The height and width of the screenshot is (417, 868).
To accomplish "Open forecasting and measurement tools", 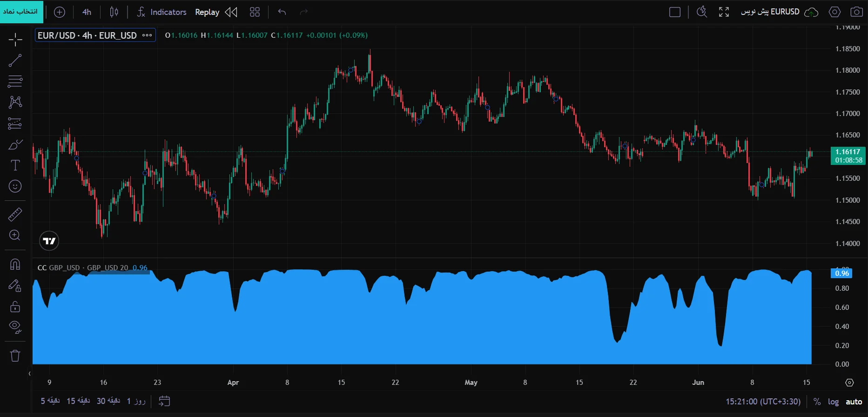I will click(x=15, y=123).
